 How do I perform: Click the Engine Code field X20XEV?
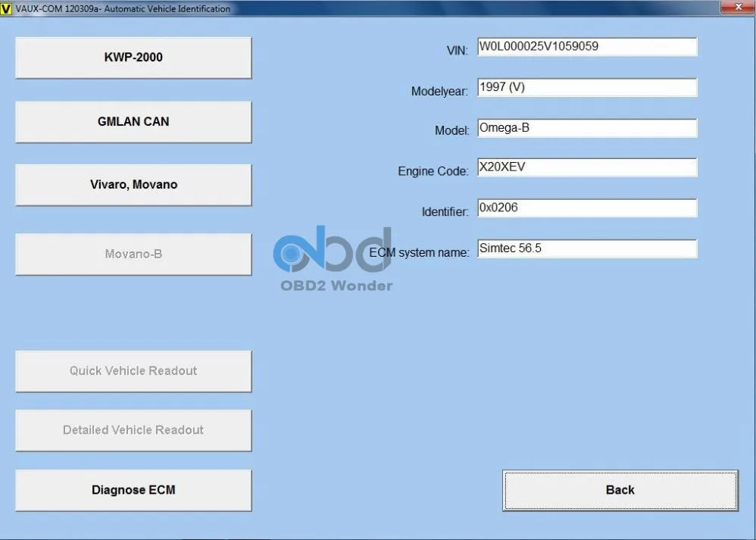click(x=587, y=167)
